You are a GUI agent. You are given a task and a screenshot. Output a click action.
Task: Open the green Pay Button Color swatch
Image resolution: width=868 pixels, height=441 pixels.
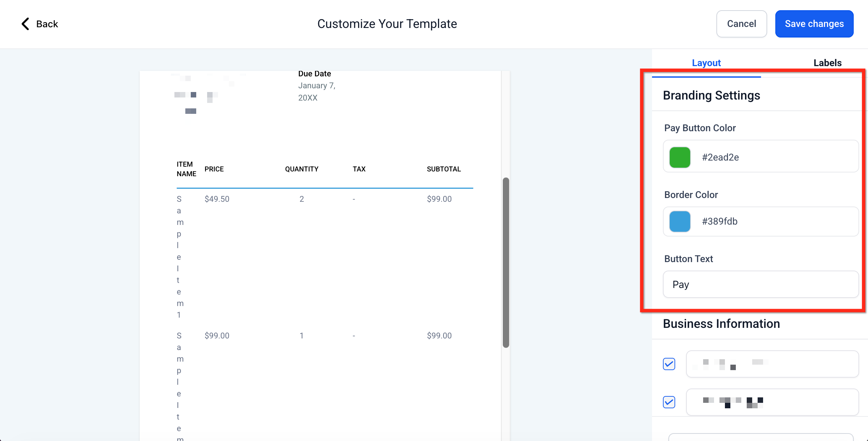click(680, 157)
